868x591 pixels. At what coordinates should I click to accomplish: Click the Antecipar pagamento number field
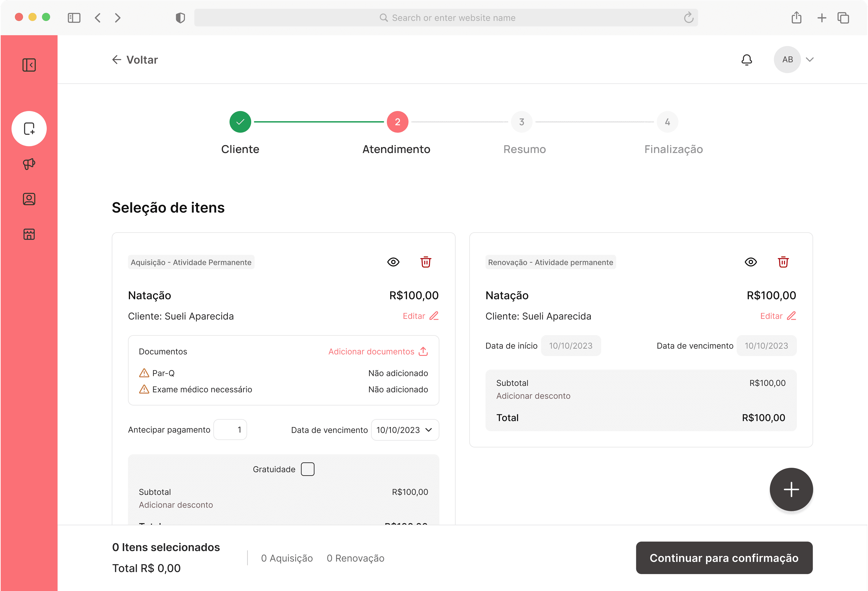[x=230, y=430]
